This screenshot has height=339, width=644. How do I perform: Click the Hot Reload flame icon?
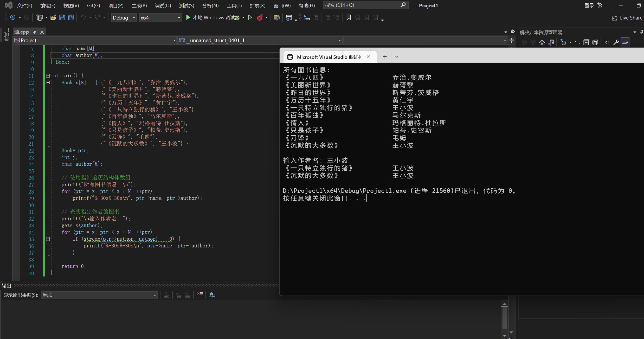(x=260, y=18)
